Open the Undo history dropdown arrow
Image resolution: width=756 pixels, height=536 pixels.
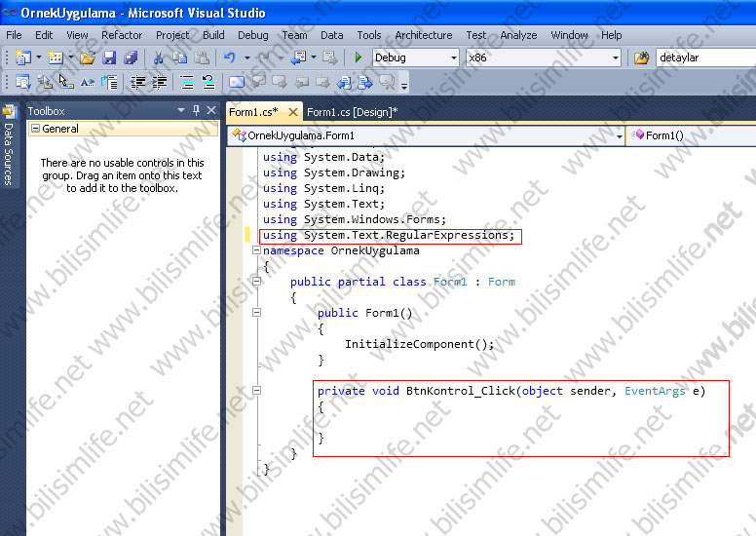[x=246, y=57]
